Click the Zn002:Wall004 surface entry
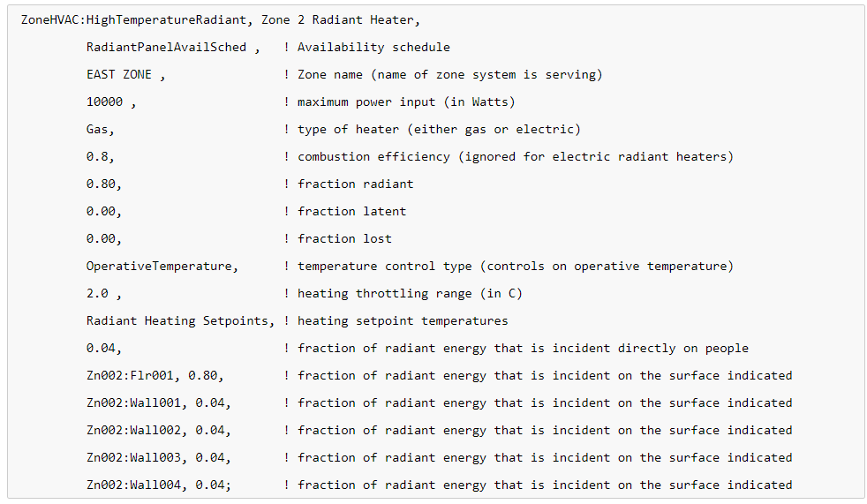 click(133, 485)
